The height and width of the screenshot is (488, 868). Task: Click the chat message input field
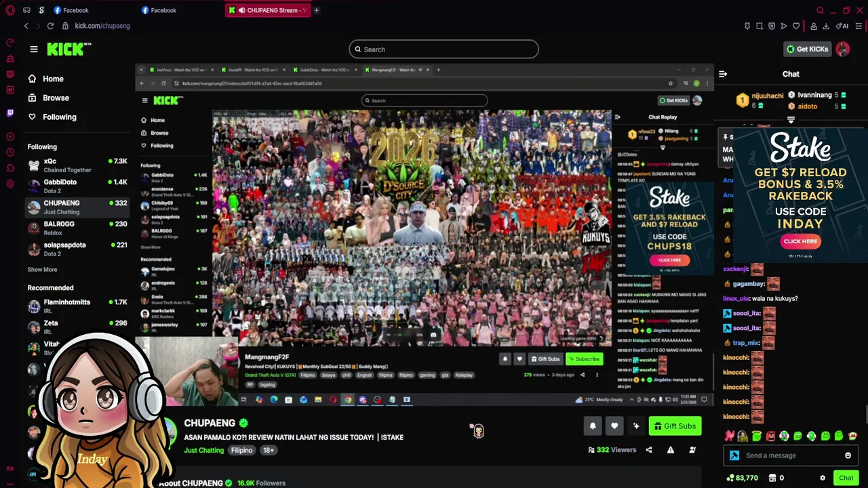791,455
